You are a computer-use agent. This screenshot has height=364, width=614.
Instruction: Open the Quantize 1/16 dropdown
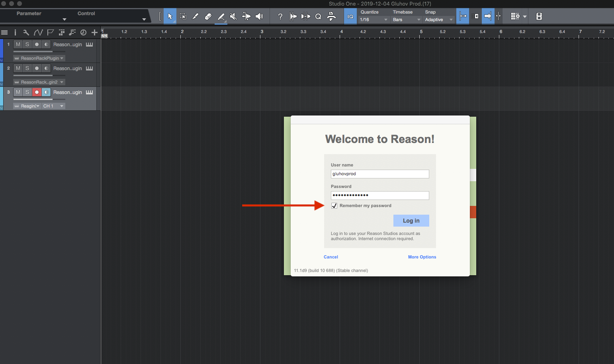point(373,20)
